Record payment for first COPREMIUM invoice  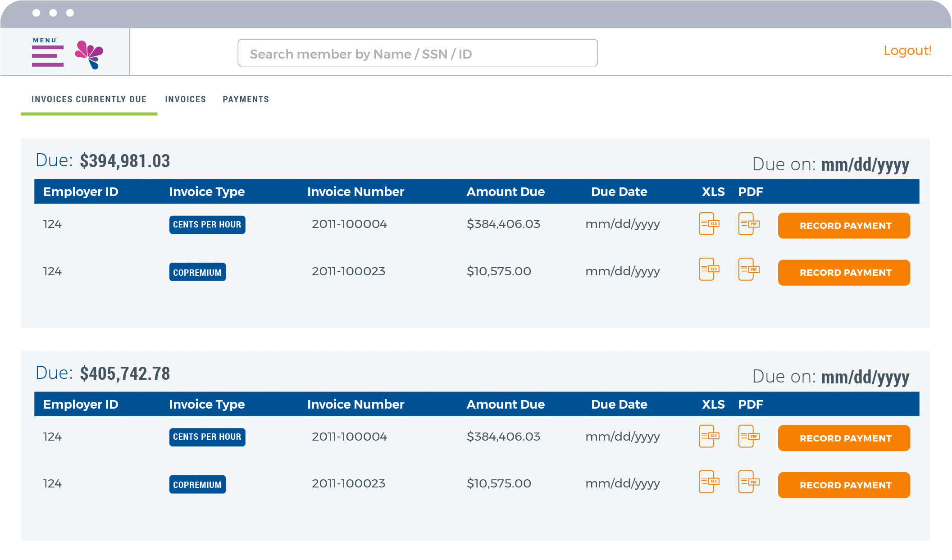843,273
